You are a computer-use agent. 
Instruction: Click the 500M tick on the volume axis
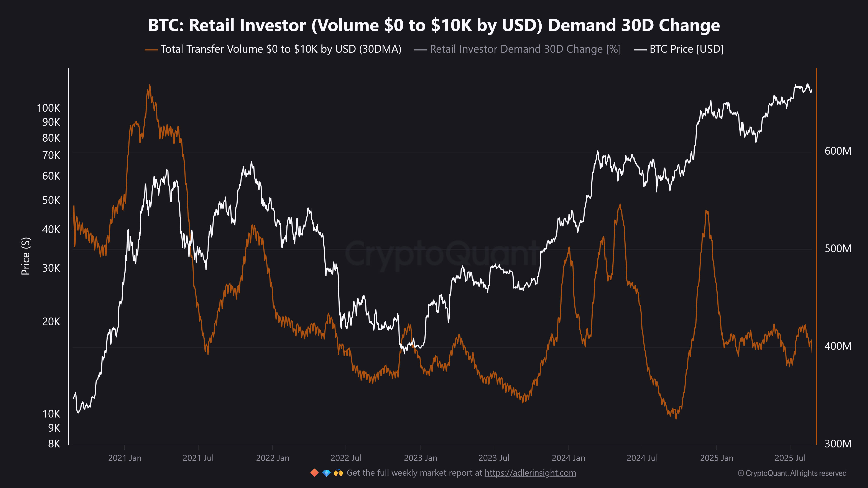tap(838, 249)
